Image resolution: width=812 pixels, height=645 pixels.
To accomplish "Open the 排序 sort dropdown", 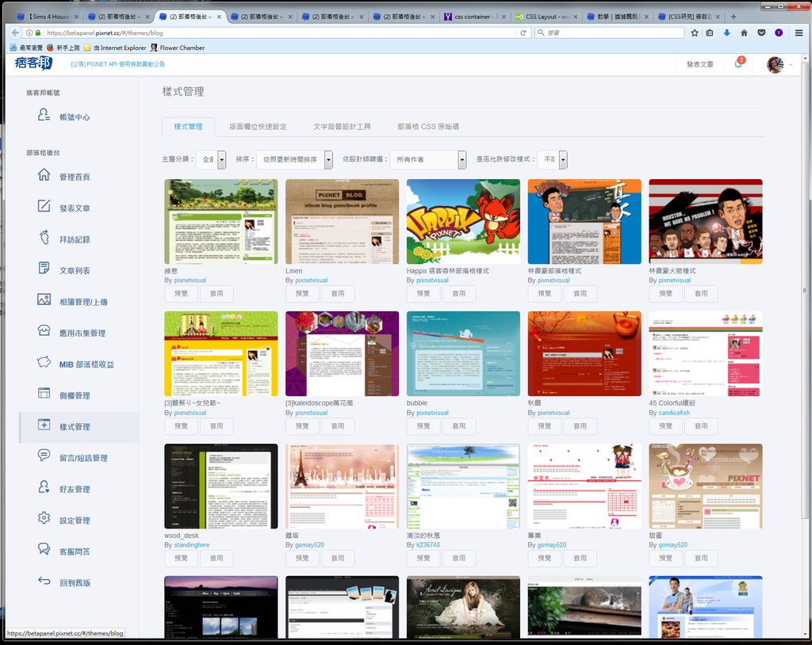I will (294, 159).
